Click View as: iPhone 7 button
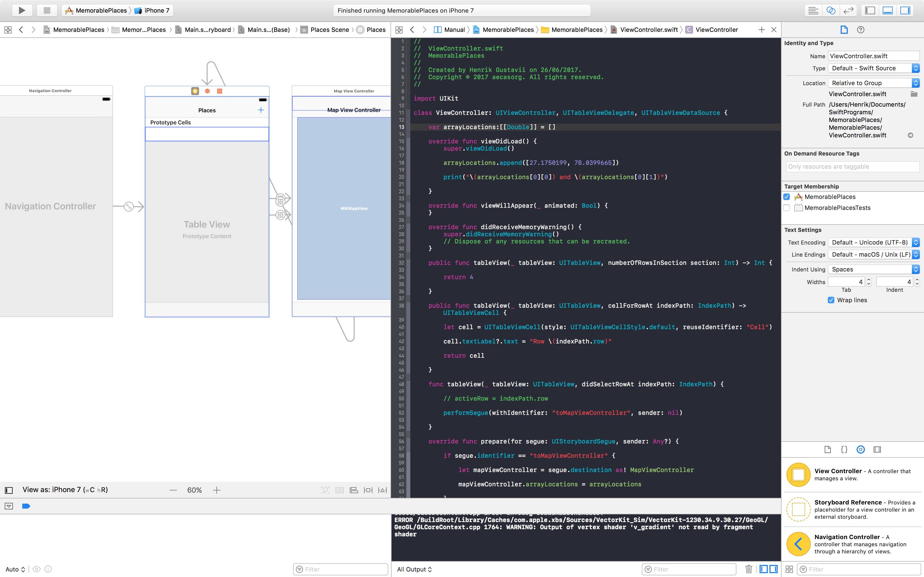 pyautogui.click(x=65, y=490)
